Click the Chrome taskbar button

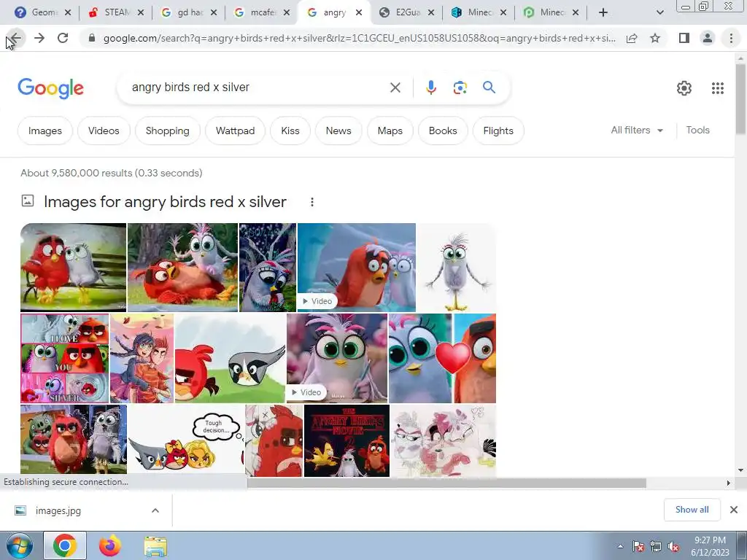(x=65, y=546)
